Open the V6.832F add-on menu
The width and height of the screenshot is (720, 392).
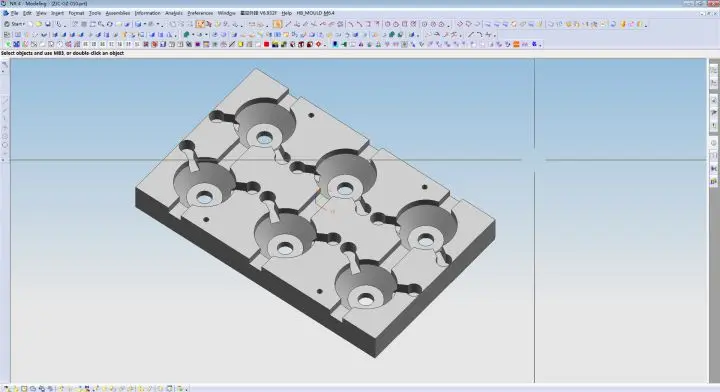(259, 13)
